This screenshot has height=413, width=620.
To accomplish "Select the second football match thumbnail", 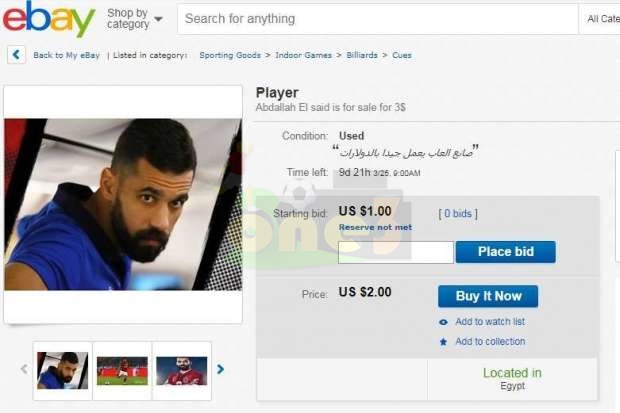I will click(x=122, y=371).
